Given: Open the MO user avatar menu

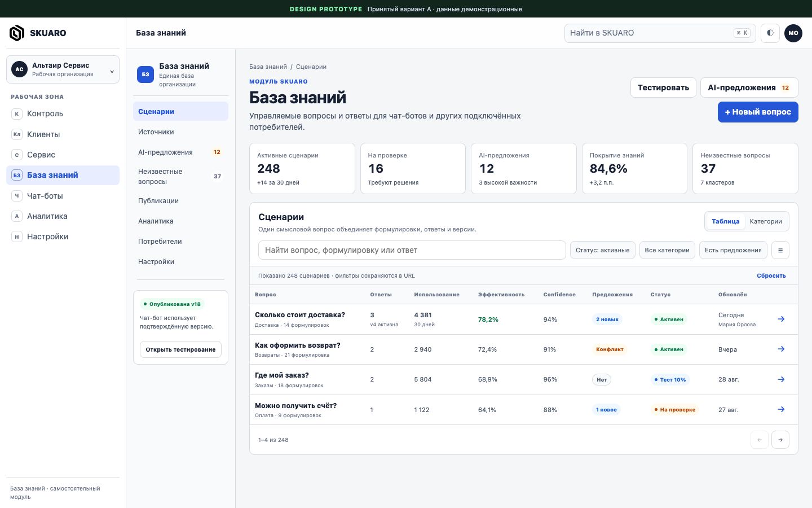Looking at the screenshot, I should tap(793, 33).
